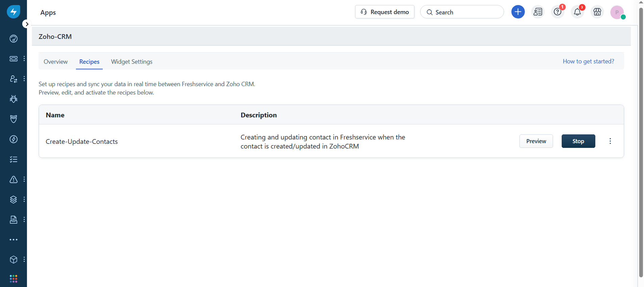Click the Apps breadcrumb title

coord(48,12)
